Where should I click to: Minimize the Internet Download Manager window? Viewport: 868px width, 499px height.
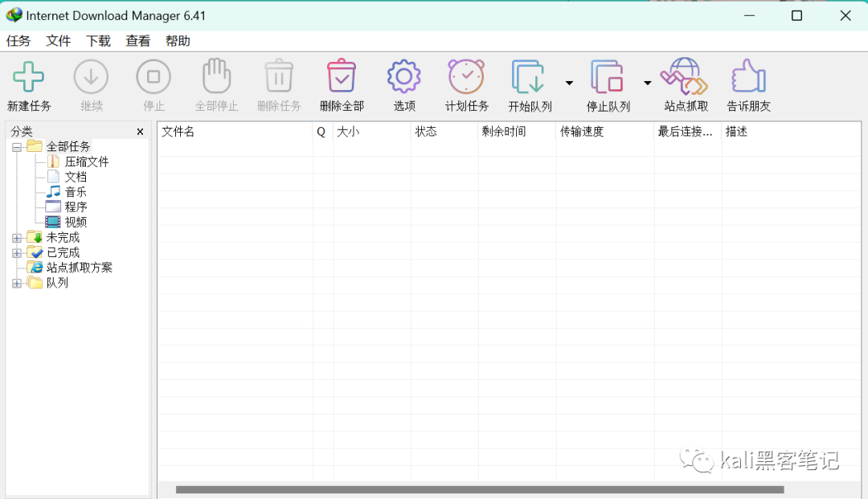(749, 15)
